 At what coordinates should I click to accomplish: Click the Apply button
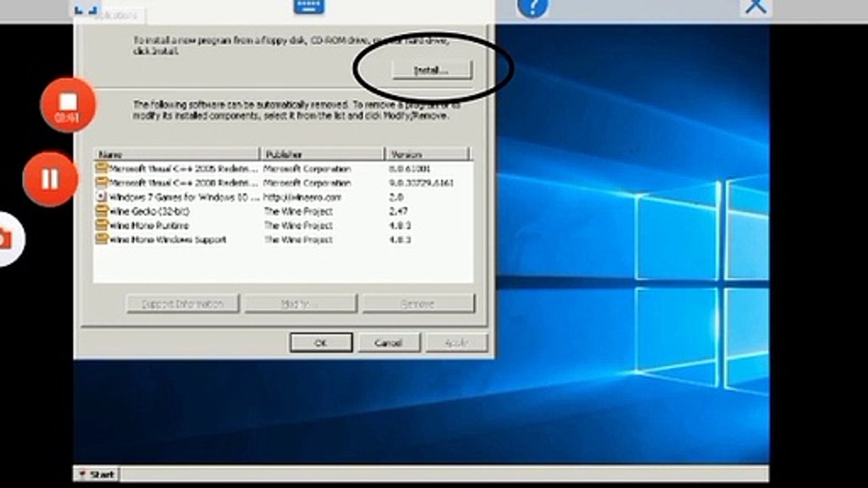click(456, 342)
